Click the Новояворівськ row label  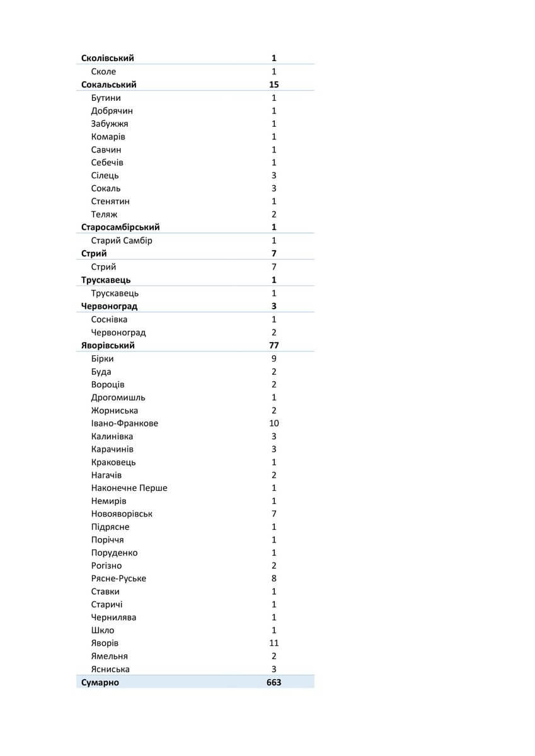tap(122, 514)
